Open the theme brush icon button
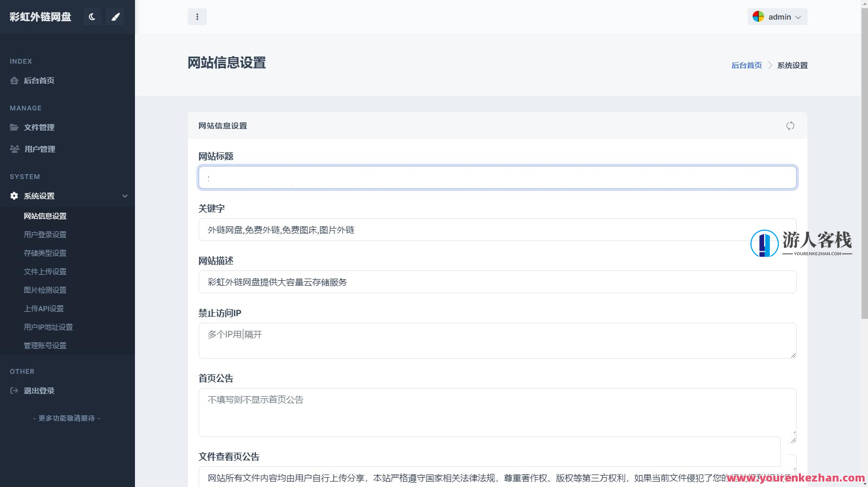The width and height of the screenshot is (868, 487). (115, 17)
